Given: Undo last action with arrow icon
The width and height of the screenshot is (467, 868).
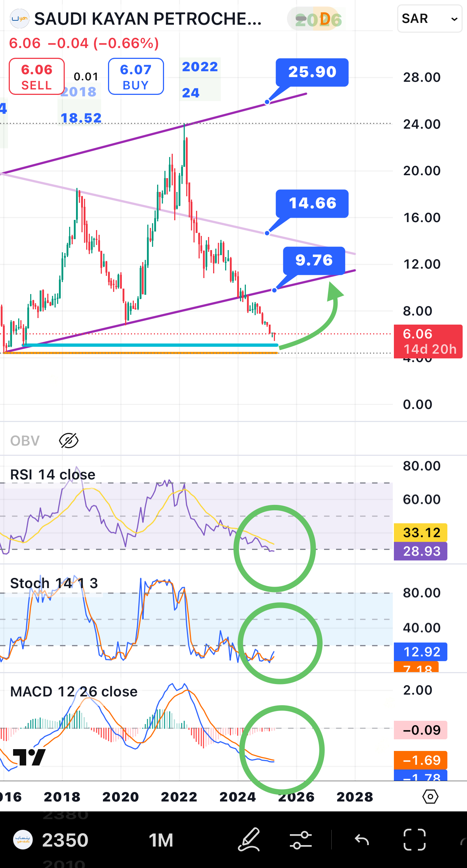Looking at the screenshot, I should (x=362, y=840).
